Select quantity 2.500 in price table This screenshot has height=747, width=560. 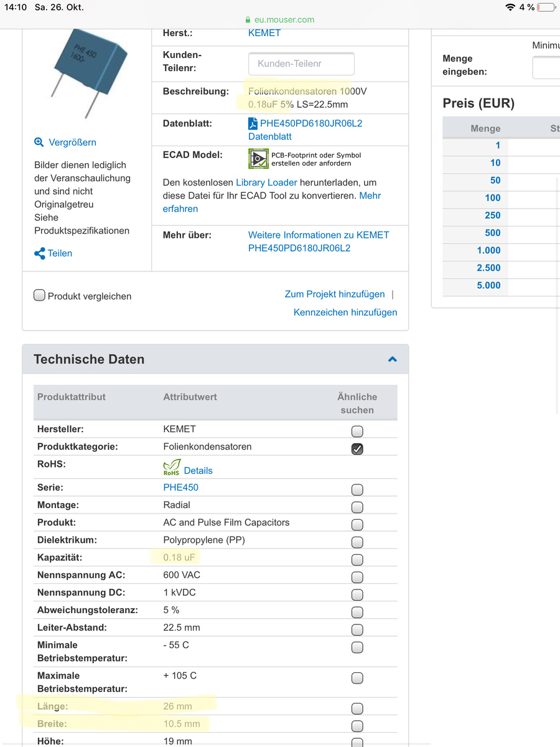pos(488,268)
